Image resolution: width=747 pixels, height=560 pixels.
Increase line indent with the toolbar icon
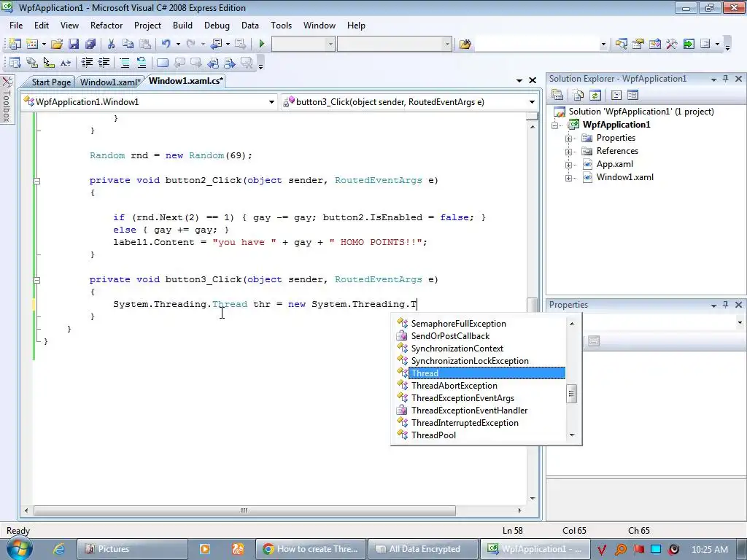tap(104, 63)
